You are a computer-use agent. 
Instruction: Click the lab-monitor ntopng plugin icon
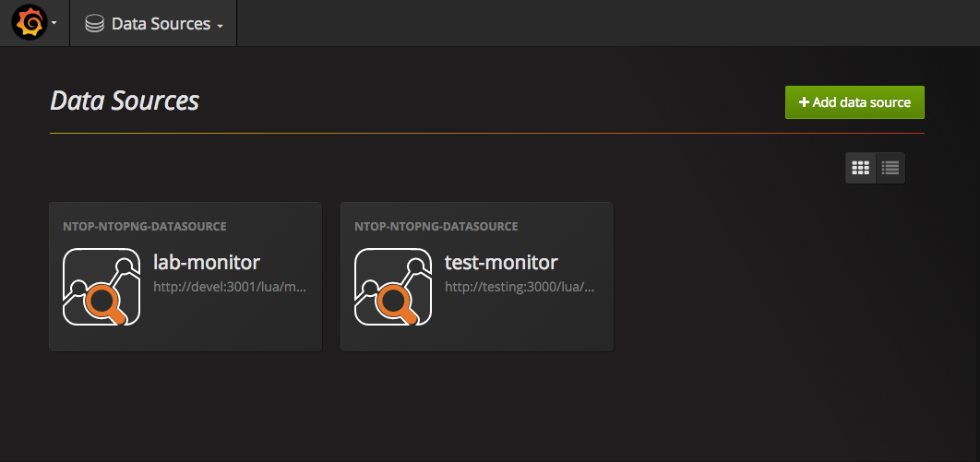[x=102, y=287]
